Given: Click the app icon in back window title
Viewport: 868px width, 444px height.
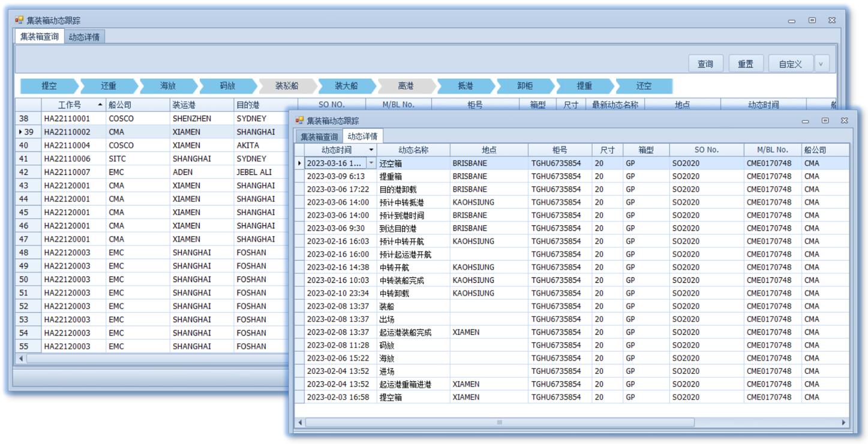Looking at the screenshot, I should (x=19, y=21).
